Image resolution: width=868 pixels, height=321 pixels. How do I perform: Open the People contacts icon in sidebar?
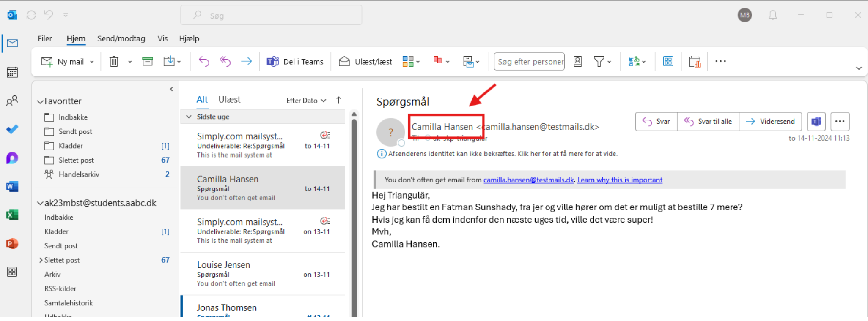coord(12,101)
